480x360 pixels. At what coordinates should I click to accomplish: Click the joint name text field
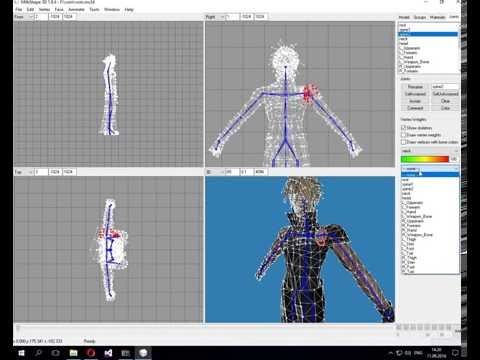[x=445, y=87]
